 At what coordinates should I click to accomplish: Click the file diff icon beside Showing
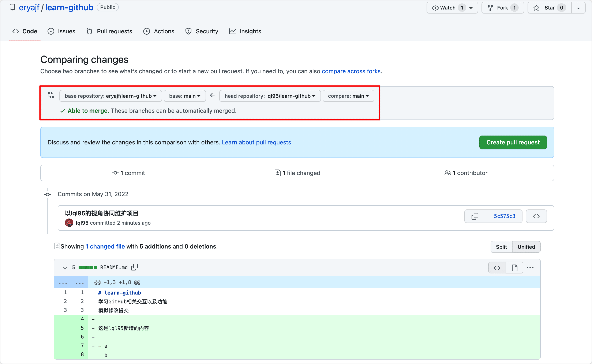[57, 246]
